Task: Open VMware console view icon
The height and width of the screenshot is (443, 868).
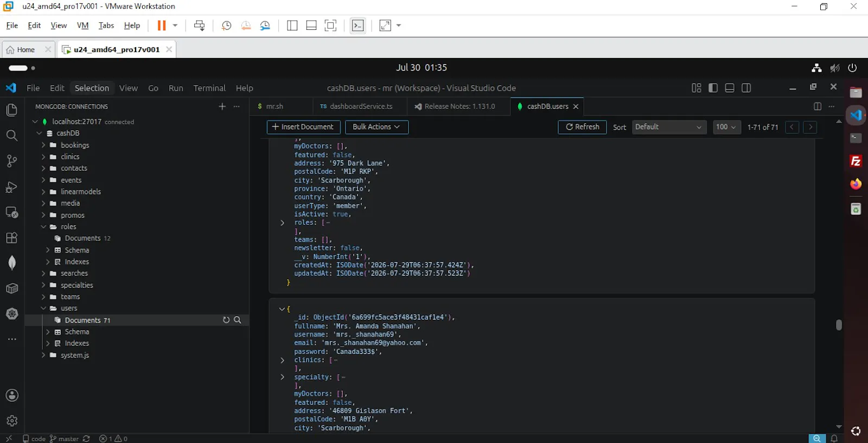Action: pyautogui.click(x=358, y=25)
